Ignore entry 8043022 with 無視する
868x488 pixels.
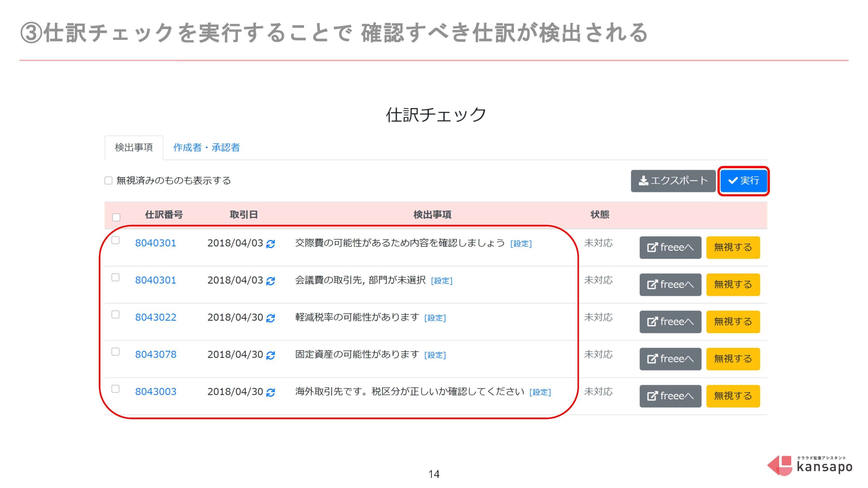point(733,322)
